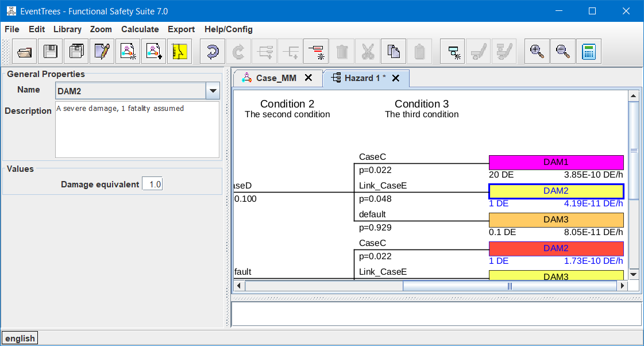
Task: Click the Zoom out magnifier icon
Action: 562,52
